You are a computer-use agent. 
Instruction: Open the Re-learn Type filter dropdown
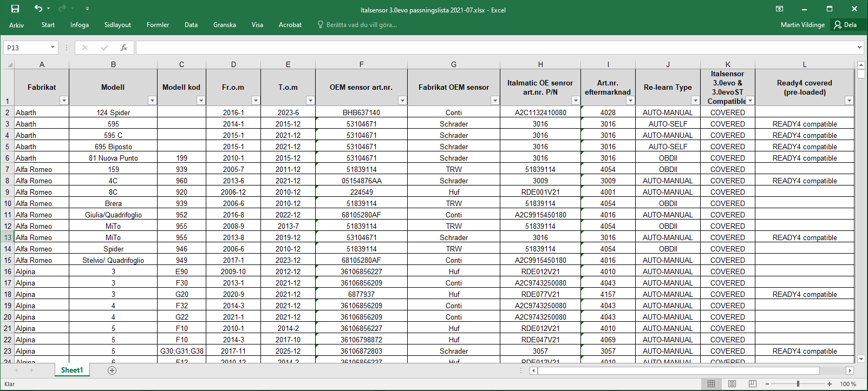point(695,101)
